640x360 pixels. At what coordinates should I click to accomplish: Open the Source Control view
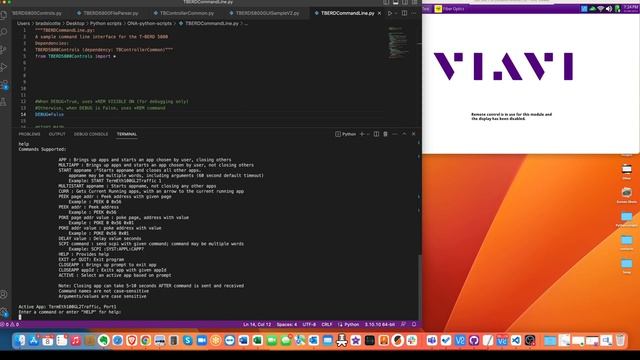[x=4, y=50]
